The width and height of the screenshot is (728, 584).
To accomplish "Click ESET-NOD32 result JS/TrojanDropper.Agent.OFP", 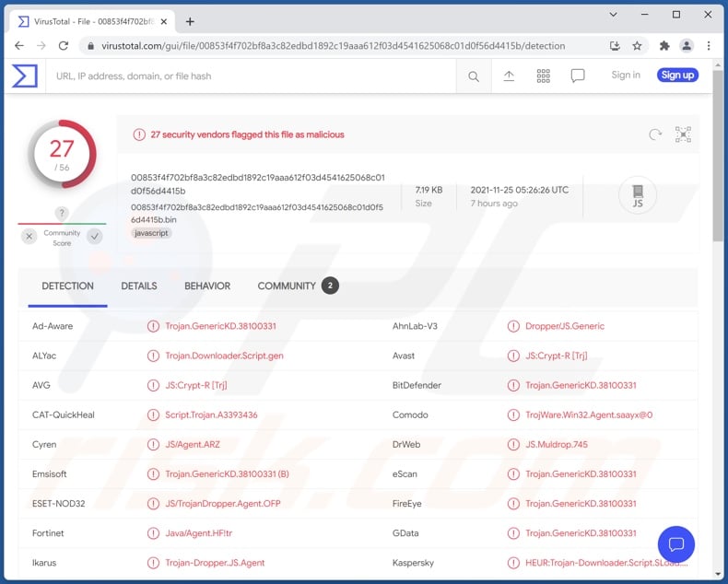I will [x=223, y=504].
